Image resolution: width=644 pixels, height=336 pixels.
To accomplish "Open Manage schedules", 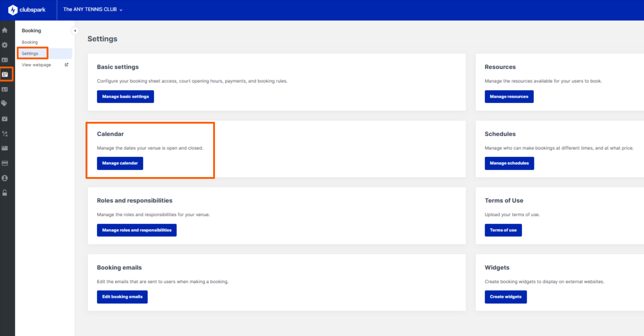I will (x=509, y=163).
